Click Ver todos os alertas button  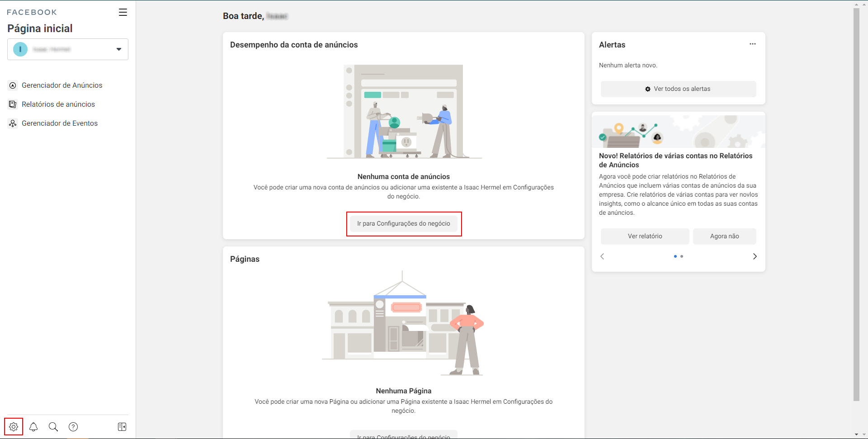pyautogui.click(x=678, y=89)
